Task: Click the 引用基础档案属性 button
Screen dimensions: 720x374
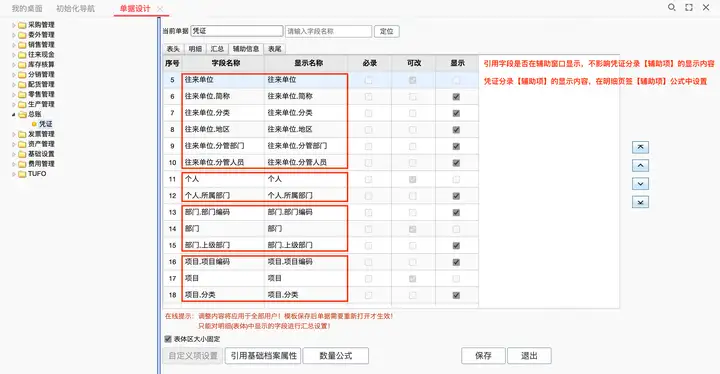Action: [263, 356]
